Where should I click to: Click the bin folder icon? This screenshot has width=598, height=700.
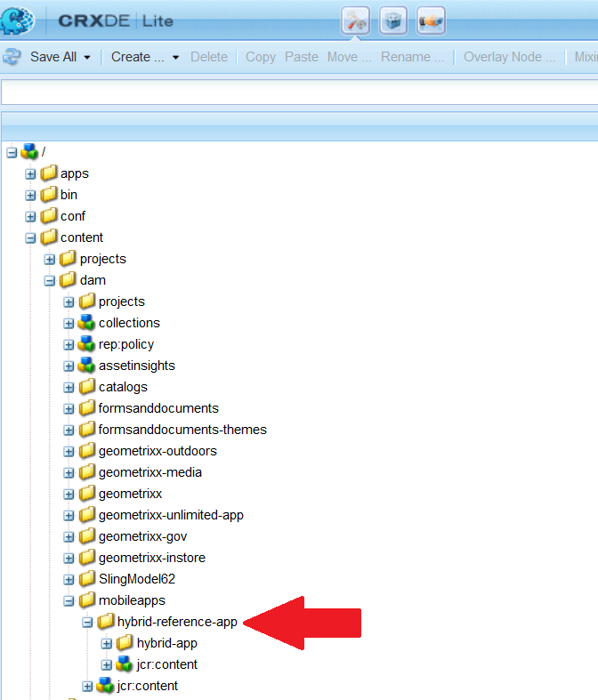click(49, 194)
